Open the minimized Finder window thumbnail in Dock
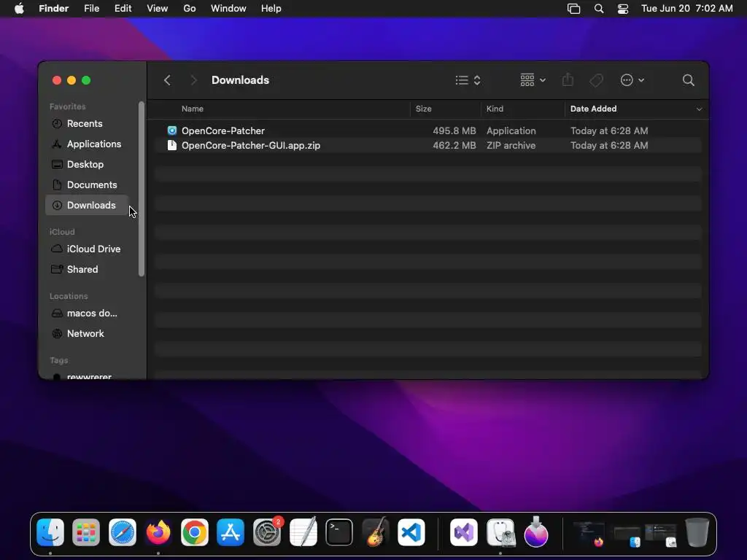This screenshot has height=560, width=747. [x=626, y=536]
